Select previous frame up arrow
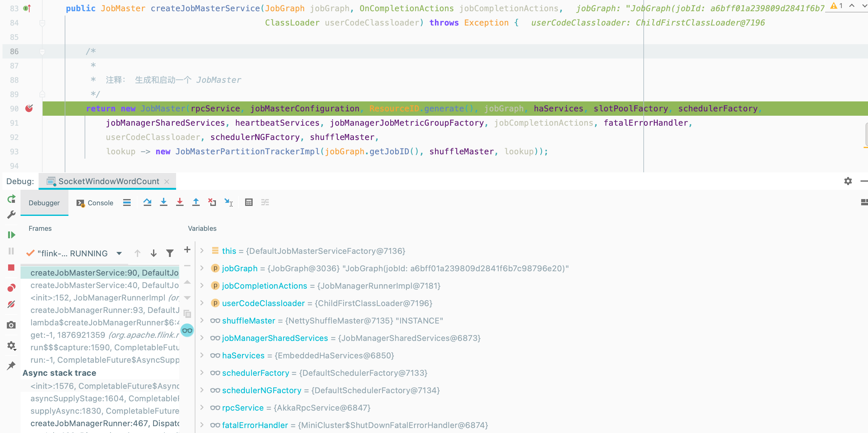Screen dimensions: 868x433 pyautogui.click(x=137, y=254)
